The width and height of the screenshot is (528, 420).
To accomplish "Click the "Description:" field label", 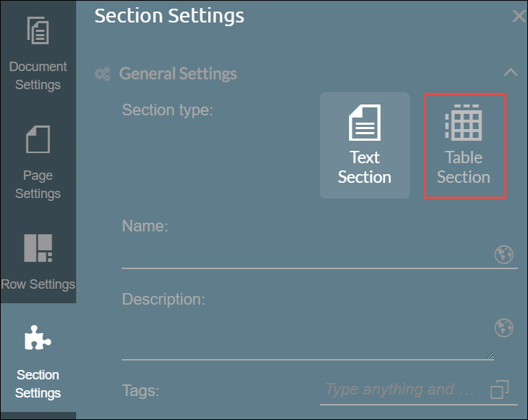I will tap(164, 299).
